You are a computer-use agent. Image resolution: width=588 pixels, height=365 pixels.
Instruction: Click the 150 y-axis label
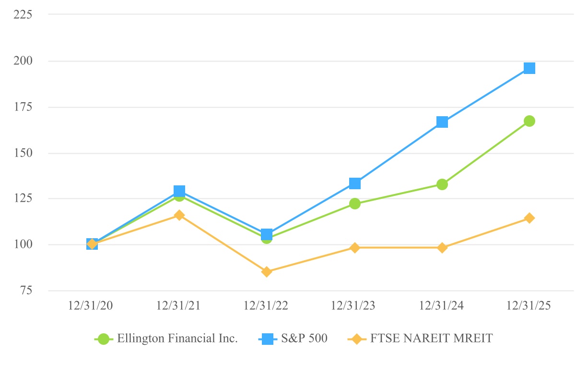point(23,153)
